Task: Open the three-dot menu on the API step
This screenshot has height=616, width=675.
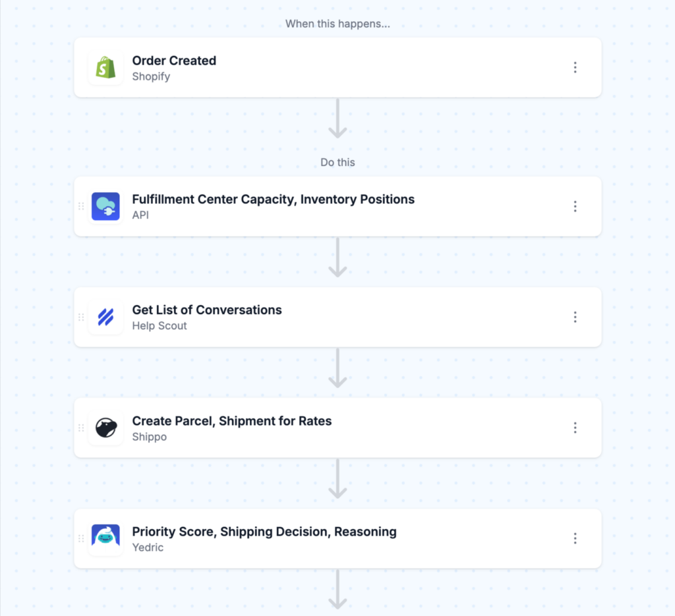Action: pos(575,206)
